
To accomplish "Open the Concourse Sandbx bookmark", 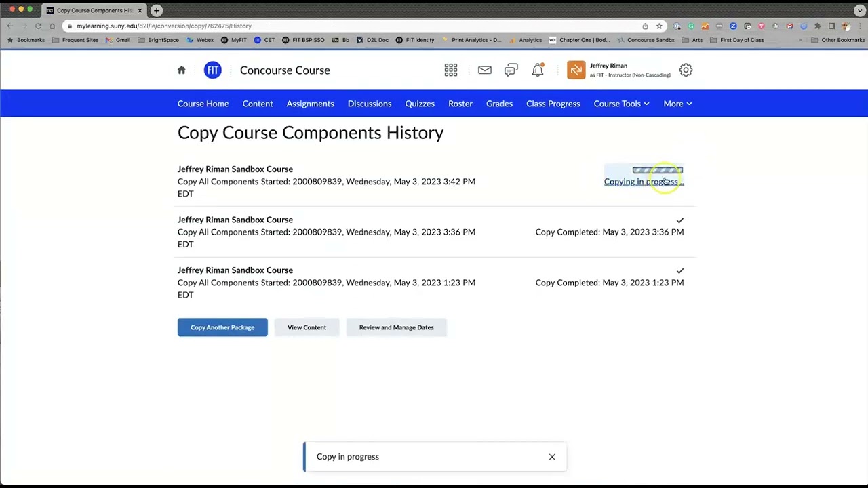I will coord(646,40).
